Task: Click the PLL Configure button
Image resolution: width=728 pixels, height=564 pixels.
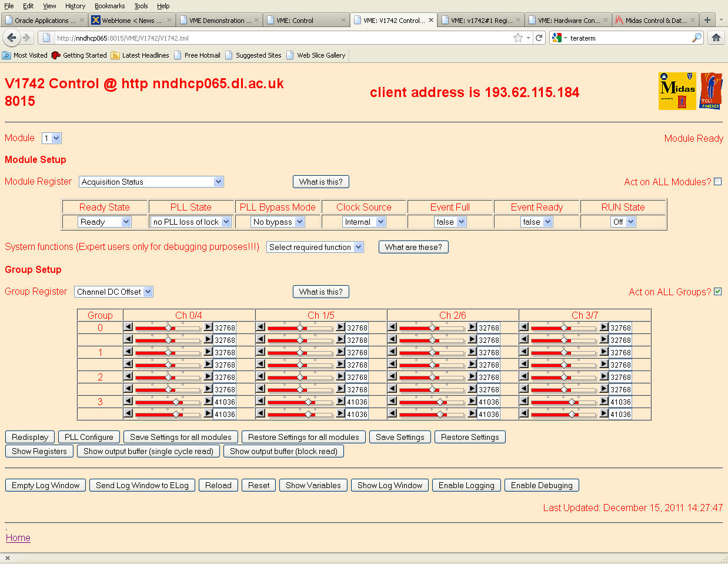Action: click(x=89, y=437)
